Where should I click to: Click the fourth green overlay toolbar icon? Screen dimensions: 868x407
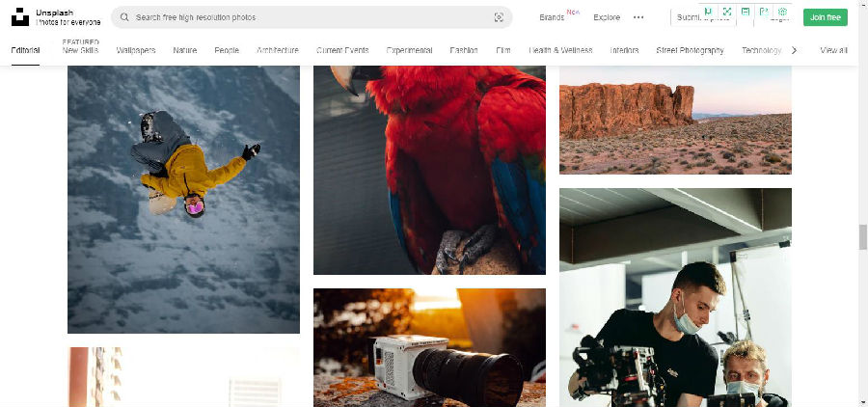click(764, 12)
